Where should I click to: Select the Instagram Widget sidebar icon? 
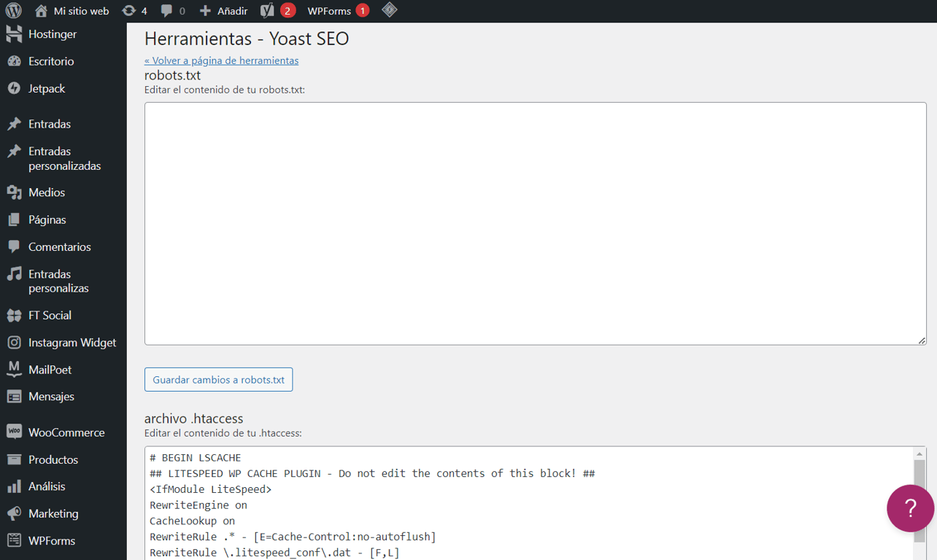tap(12, 342)
